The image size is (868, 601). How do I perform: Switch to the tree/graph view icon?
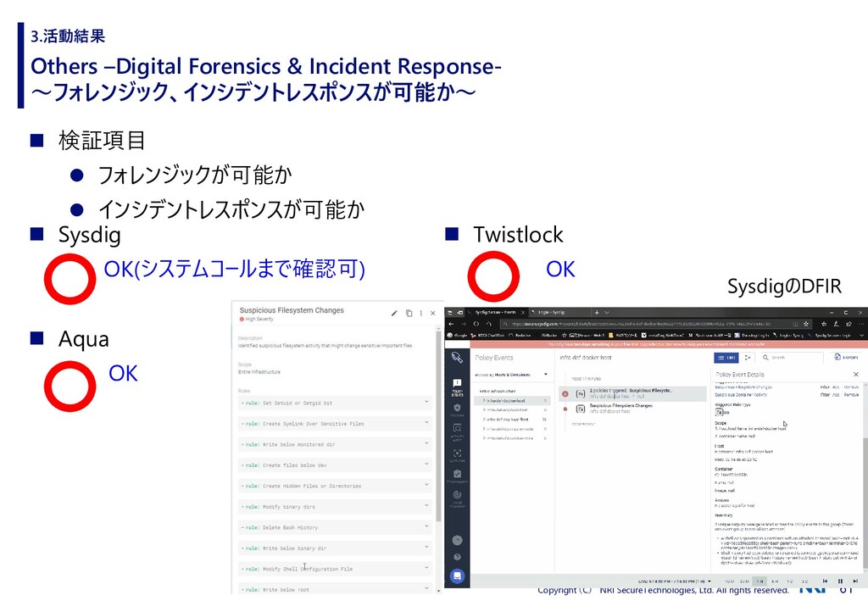pyautogui.click(x=747, y=358)
